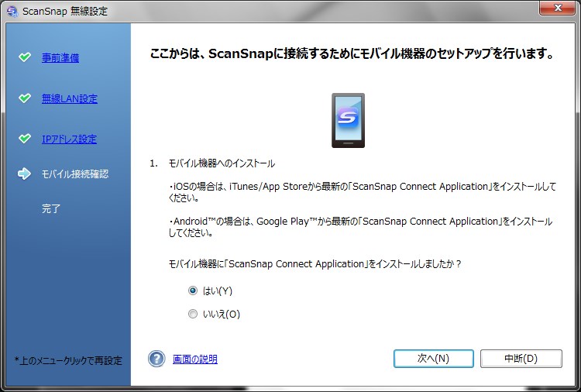Open the 画面の説明 help link
This screenshot has width=581, height=392.
pyautogui.click(x=194, y=359)
